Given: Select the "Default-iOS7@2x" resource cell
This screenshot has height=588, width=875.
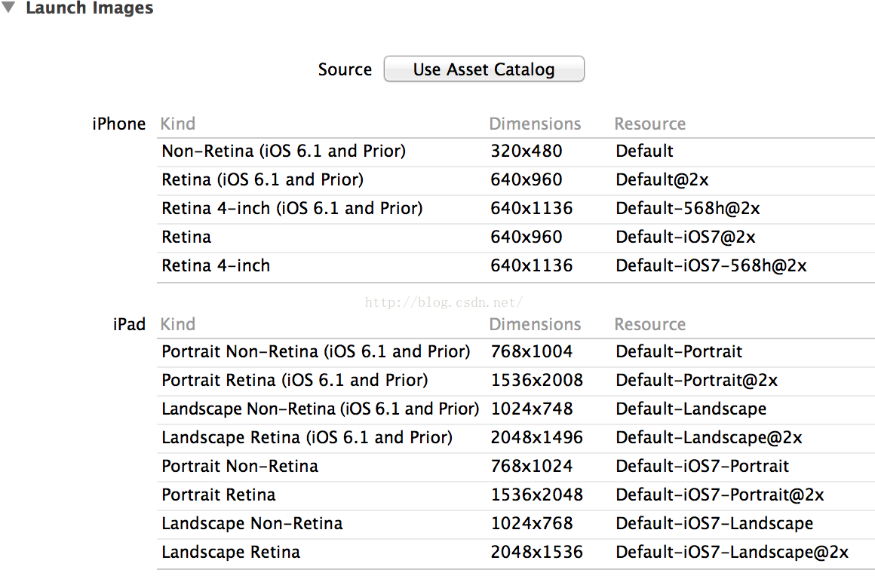Looking at the screenshot, I should click(x=686, y=237).
